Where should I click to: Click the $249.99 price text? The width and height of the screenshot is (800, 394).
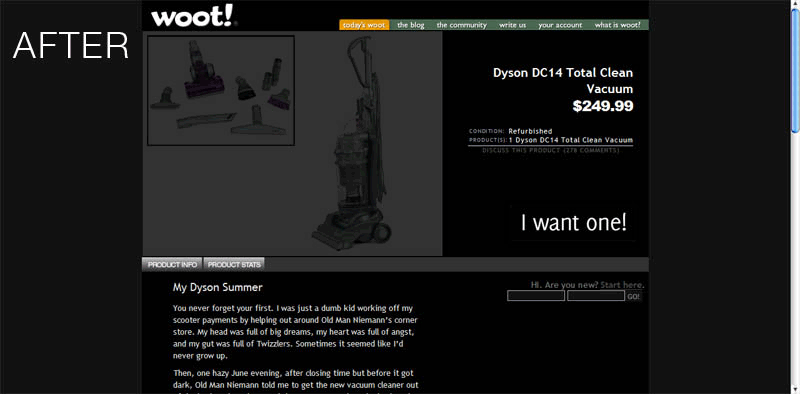coord(603,106)
